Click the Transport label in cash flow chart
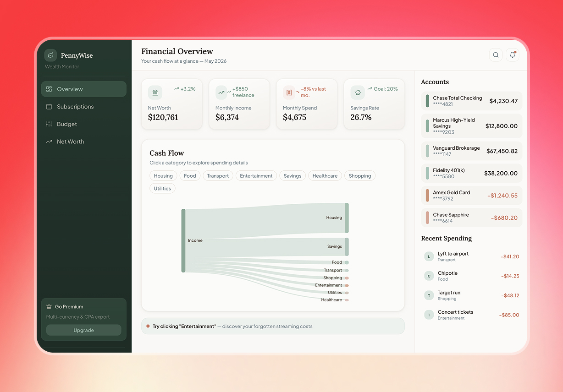Screen dimensions: 563x392 pos(333,270)
